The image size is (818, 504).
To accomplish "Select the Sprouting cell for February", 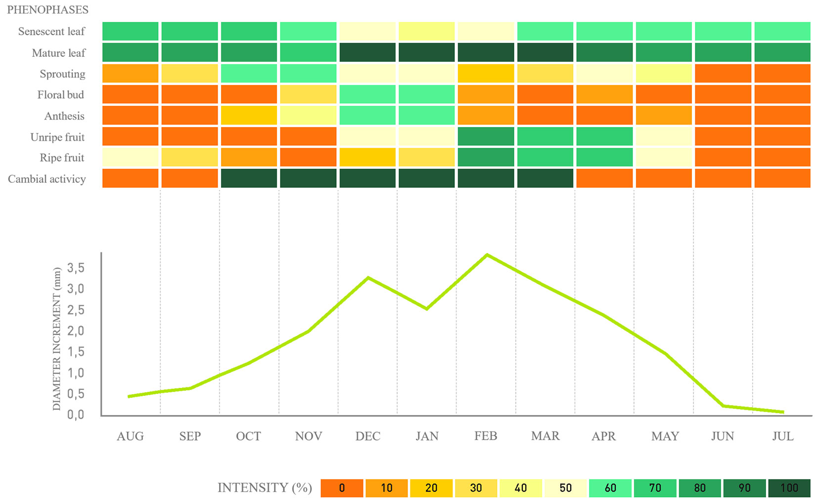I will point(486,74).
